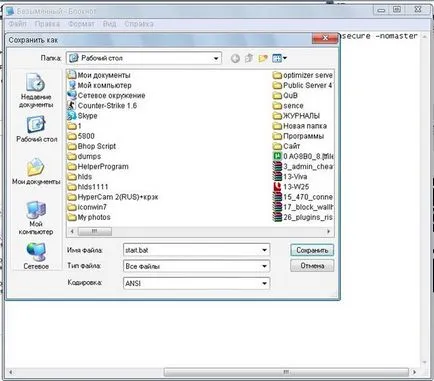Click the Отмена button
Image resolution: width=434 pixels, height=381 pixels.
(312, 266)
